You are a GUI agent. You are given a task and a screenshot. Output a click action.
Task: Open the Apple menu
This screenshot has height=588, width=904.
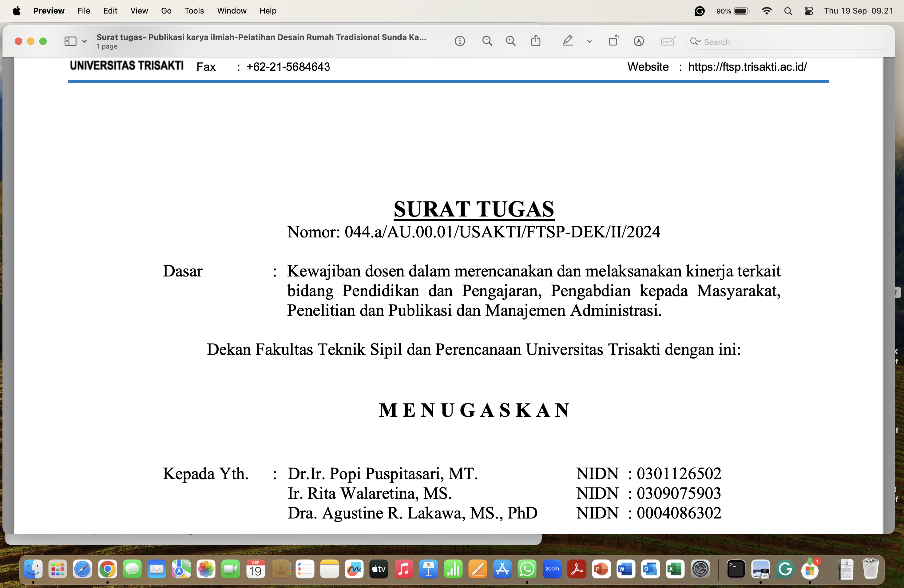[x=16, y=11]
